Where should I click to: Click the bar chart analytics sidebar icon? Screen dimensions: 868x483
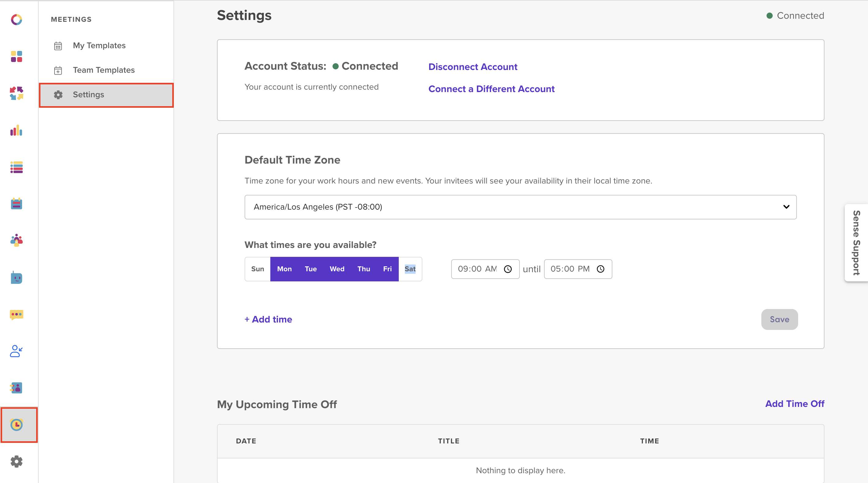tap(16, 130)
